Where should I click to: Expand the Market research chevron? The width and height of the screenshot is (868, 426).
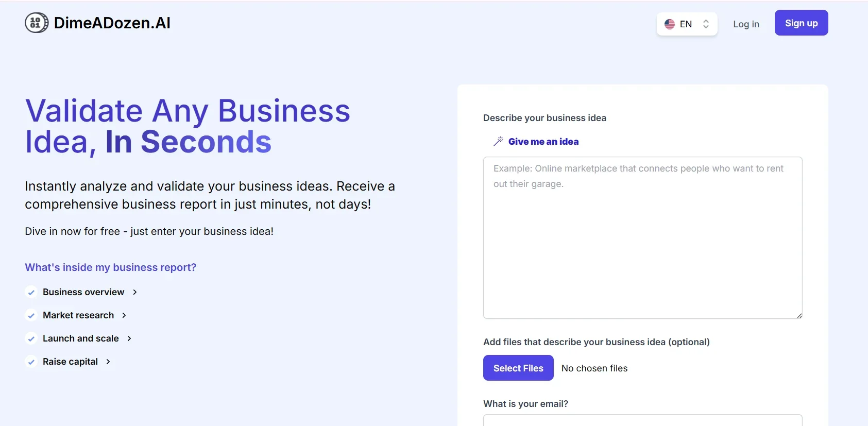[124, 315]
